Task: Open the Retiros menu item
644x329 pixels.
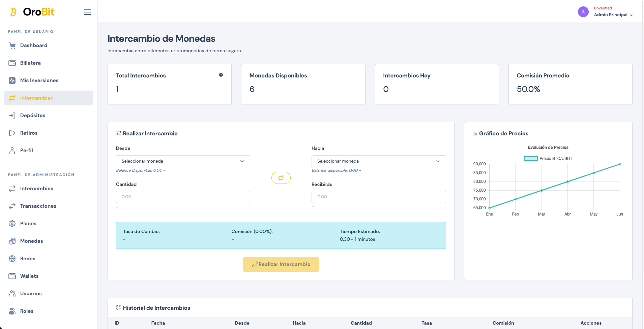Action: [x=49, y=133]
